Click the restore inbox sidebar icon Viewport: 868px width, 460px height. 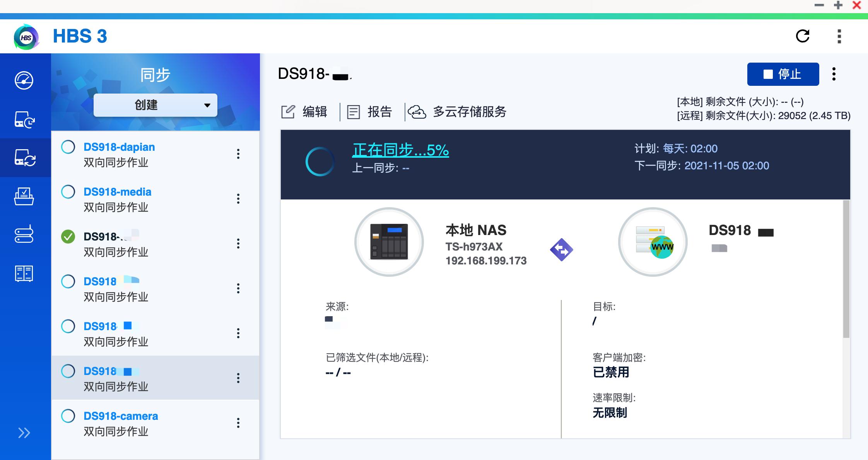[x=24, y=196]
